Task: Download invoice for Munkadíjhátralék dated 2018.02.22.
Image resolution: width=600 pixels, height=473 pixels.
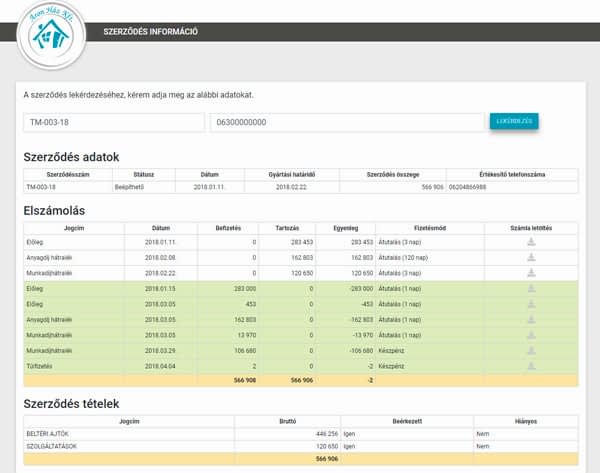Action: [x=531, y=273]
